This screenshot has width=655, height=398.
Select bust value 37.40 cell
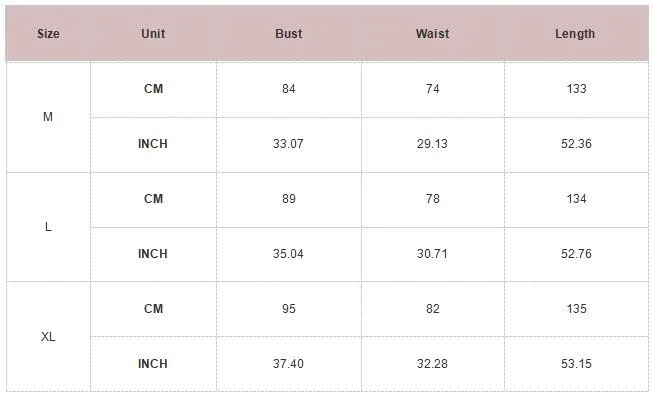coord(288,364)
